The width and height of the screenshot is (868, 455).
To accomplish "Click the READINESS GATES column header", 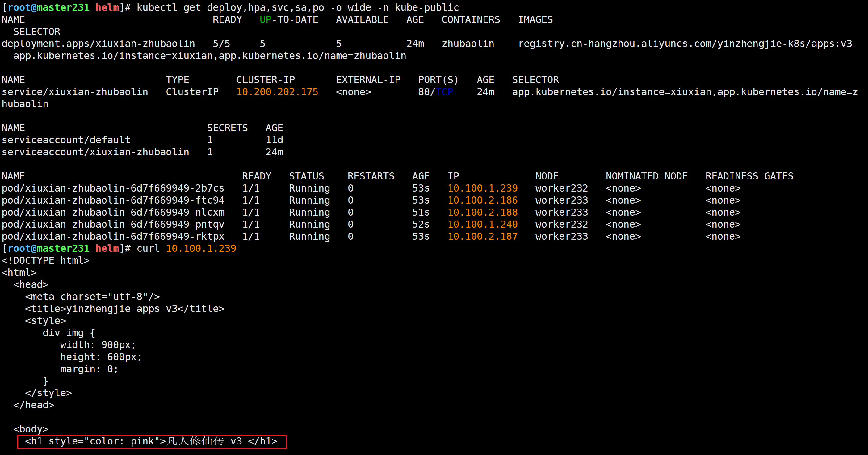I will coord(749,176).
